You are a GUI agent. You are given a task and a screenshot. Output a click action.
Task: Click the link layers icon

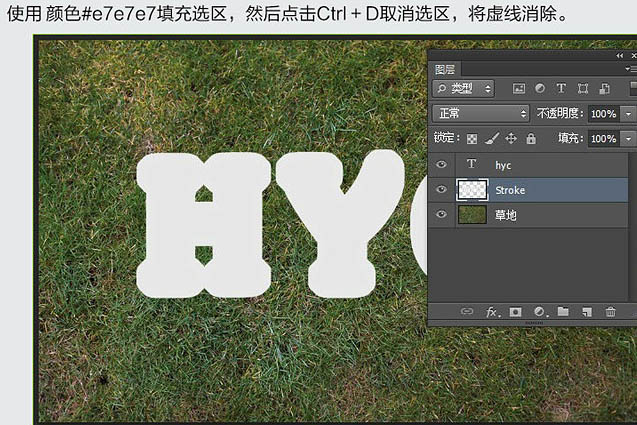467,312
